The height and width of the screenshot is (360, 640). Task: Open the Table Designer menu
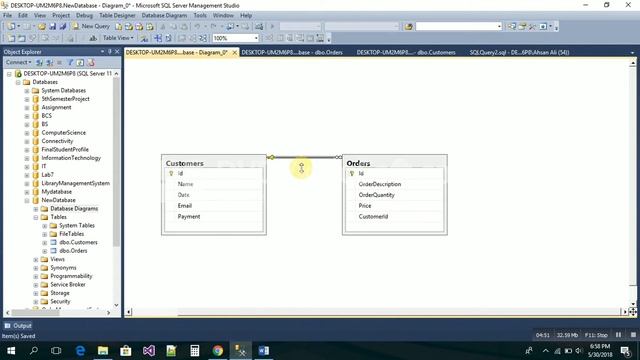coord(117,15)
